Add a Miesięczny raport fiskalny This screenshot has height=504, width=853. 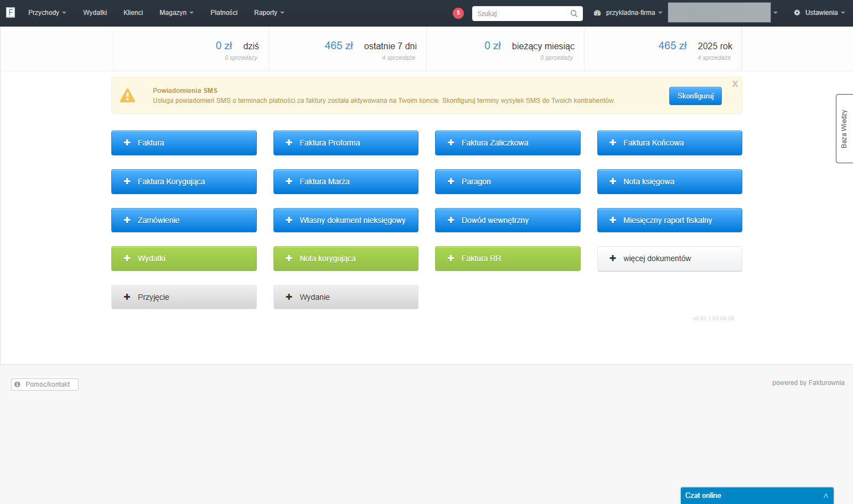(x=670, y=220)
